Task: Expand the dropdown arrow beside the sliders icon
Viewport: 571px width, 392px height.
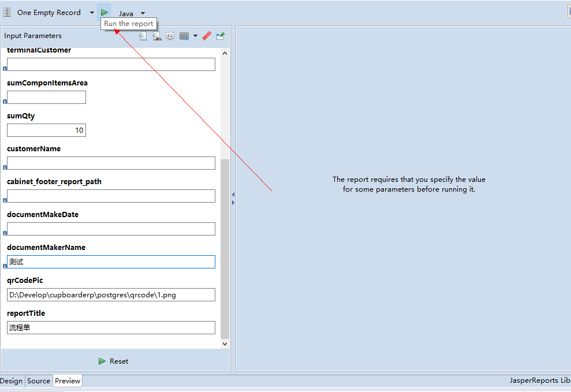Action: [x=195, y=36]
